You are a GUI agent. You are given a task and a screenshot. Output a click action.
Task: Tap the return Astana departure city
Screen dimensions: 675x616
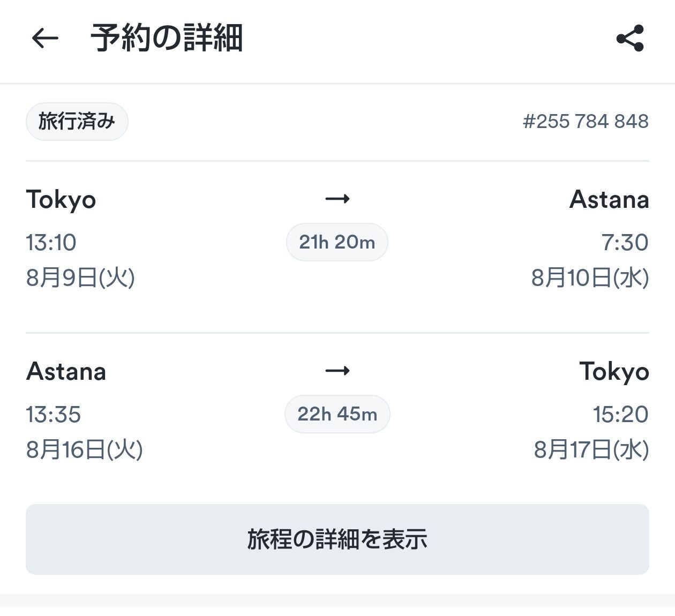pos(66,372)
